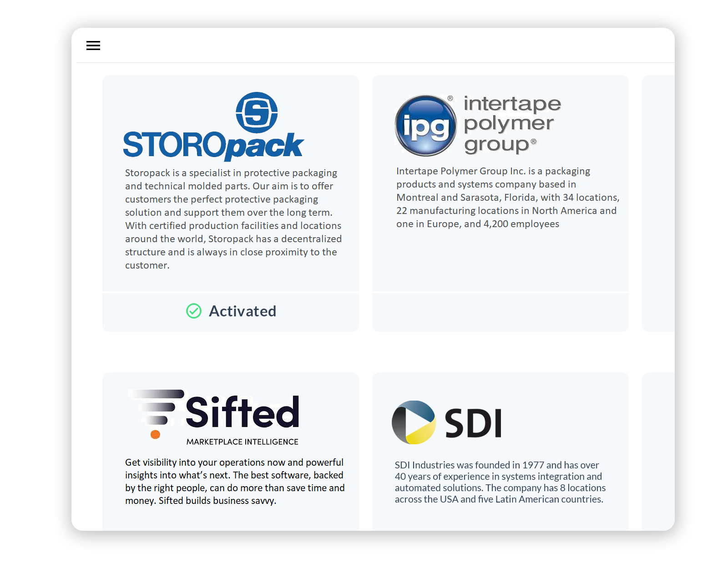This screenshot has height=569, width=728.
Task: Click the STOROpack wordmark logo
Action: tap(213, 146)
